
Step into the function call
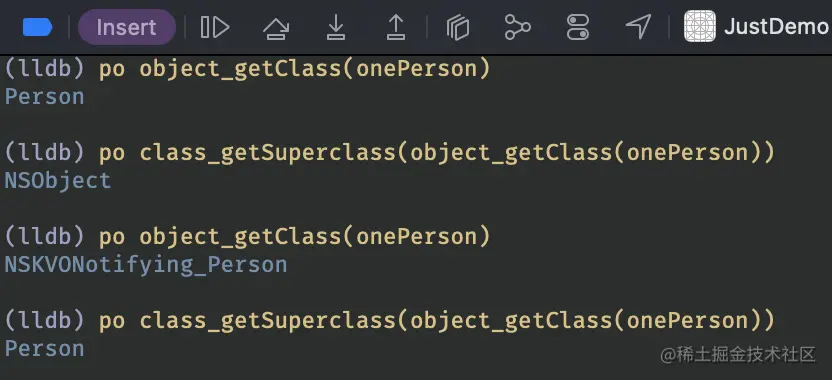(335, 27)
